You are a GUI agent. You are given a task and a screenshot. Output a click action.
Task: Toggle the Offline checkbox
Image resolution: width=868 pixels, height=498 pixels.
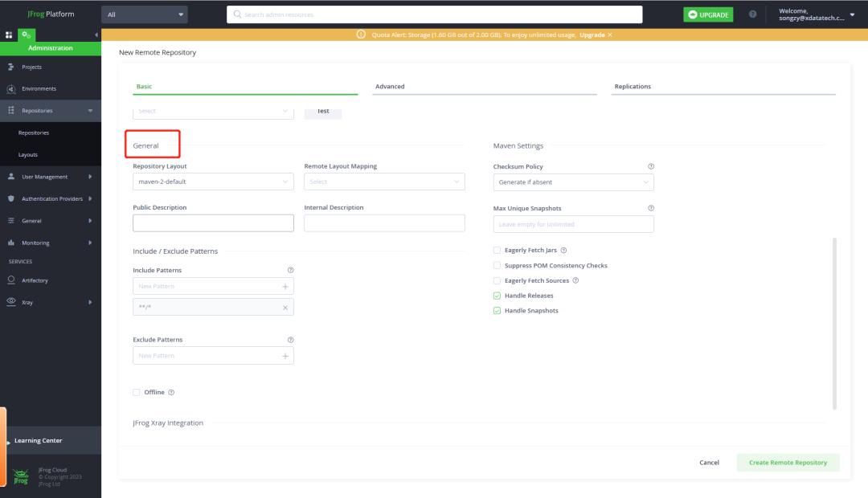(137, 392)
